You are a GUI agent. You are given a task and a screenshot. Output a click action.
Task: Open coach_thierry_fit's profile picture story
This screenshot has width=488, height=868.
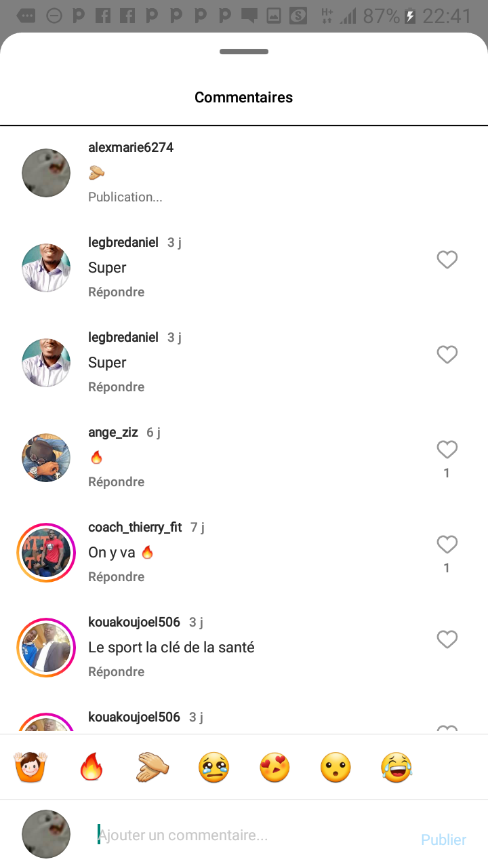(46, 553)
